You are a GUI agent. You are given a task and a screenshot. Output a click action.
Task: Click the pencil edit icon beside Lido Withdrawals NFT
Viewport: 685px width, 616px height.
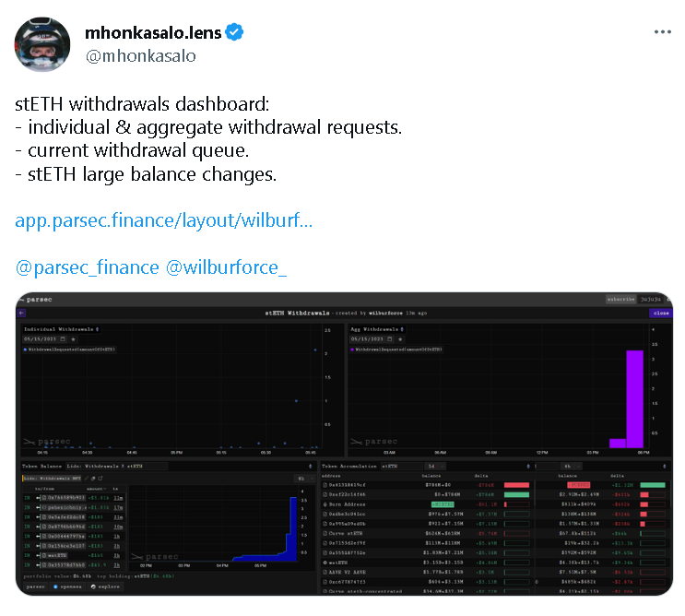click(x=87, y=479)
